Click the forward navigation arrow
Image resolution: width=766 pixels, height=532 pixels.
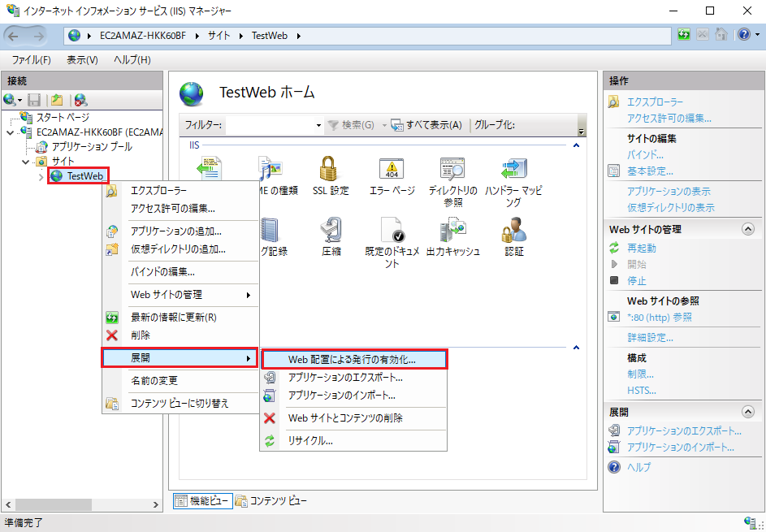click(x=39, y=36)
